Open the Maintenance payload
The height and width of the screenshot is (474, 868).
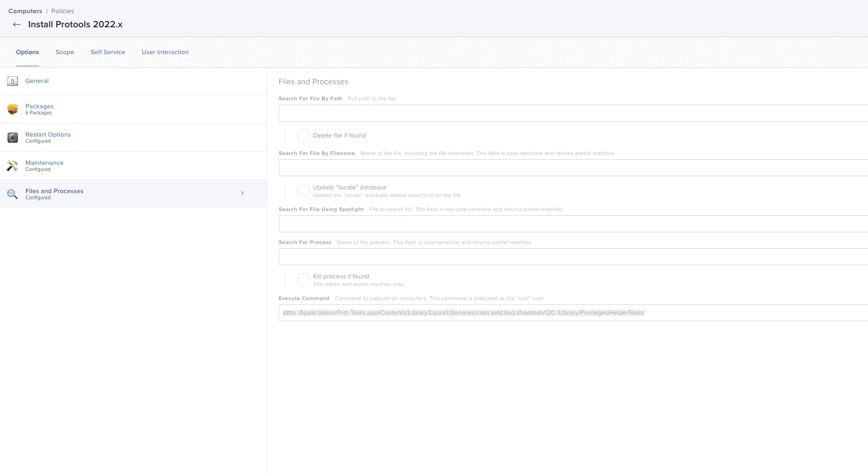point(133,166)
